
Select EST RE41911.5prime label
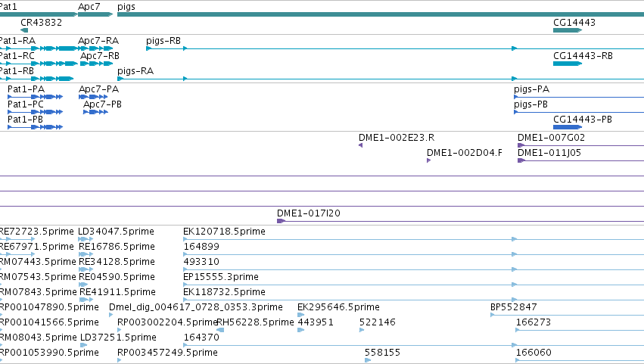pyautogui.click(x=117, y=292)
